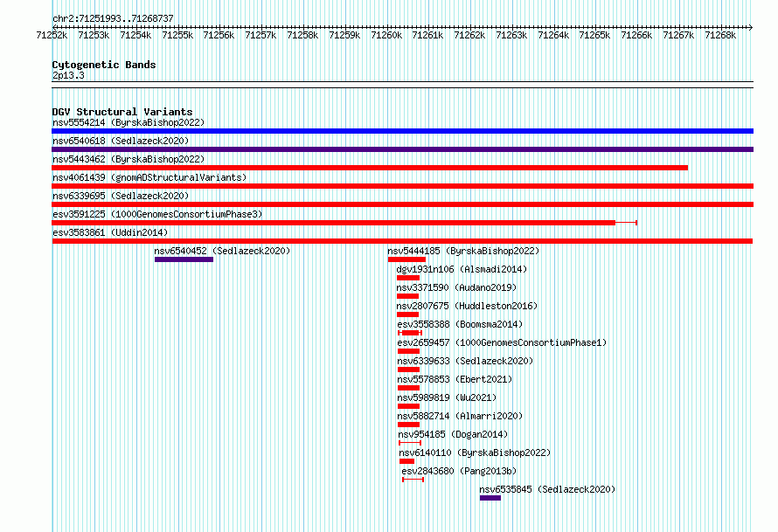Click the 71252k ruler tick label

52,35
